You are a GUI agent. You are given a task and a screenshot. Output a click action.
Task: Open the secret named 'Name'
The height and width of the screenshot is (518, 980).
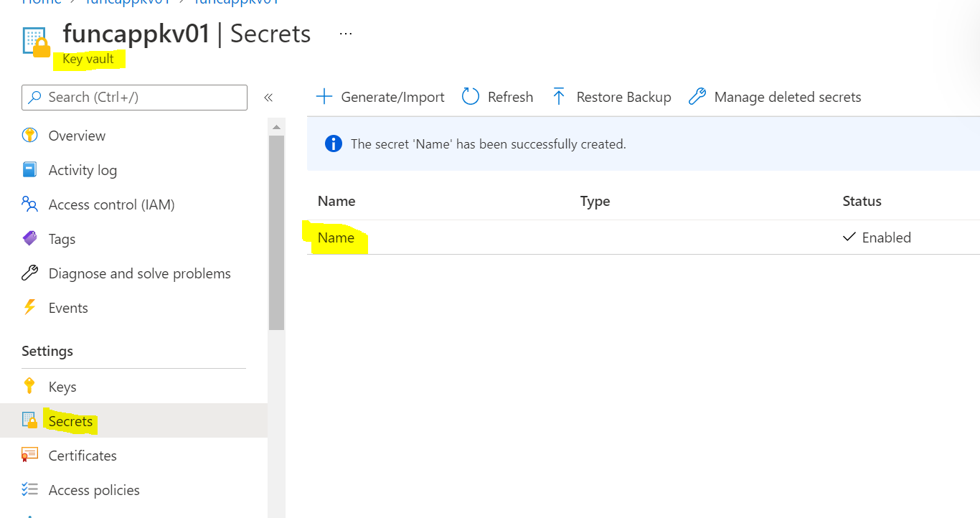coord(336,237)
